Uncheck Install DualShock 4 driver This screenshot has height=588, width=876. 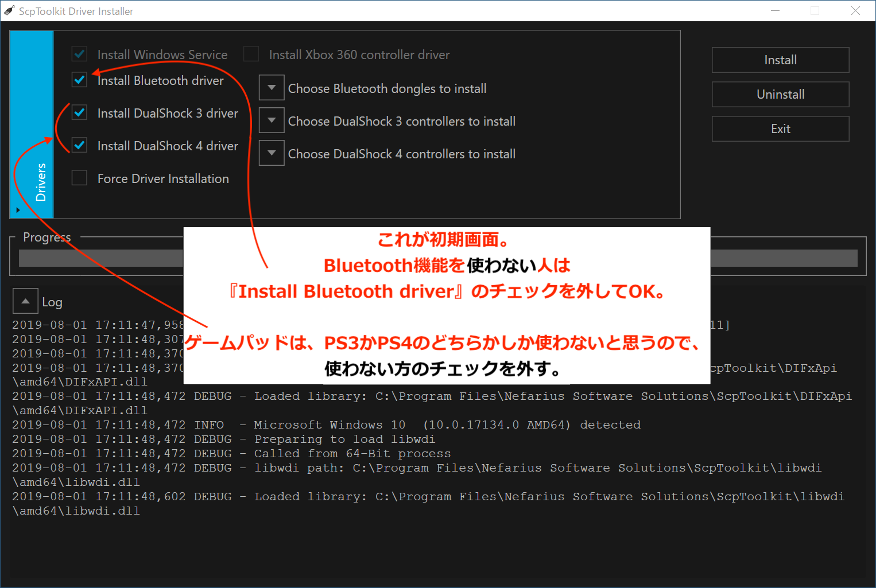tap(79, 146)
